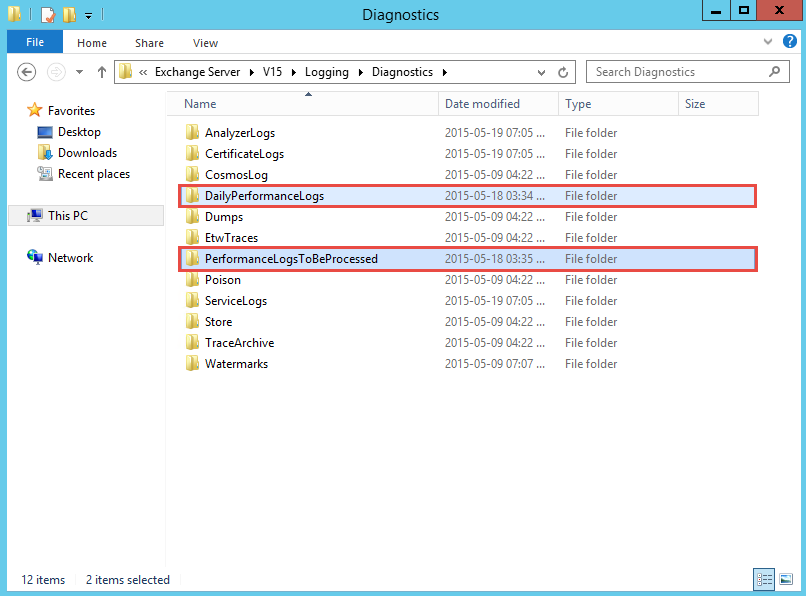Select the PerformanceLogsToBeProcessed folder icon
The height and width of the screenshot is (596, 806).
pos(192,258)
